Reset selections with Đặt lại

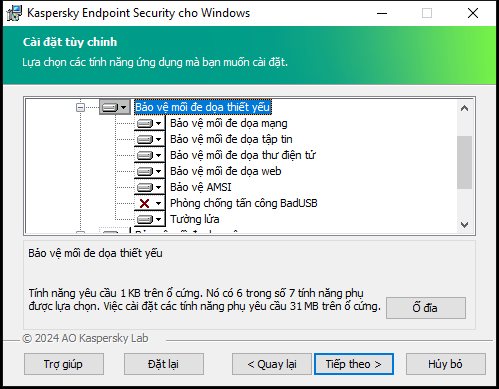click(164, 364)
